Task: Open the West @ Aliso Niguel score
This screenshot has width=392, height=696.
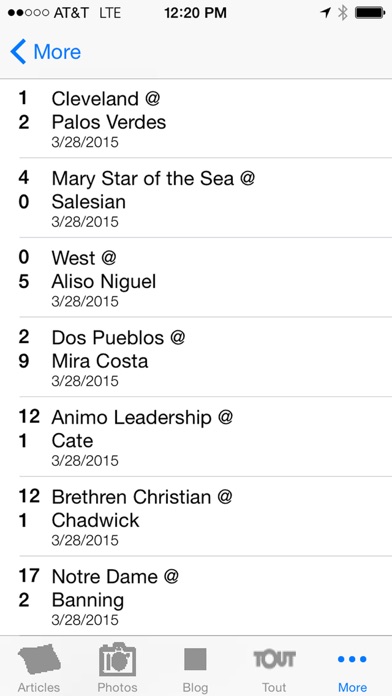Action: (x=196, y=277)
